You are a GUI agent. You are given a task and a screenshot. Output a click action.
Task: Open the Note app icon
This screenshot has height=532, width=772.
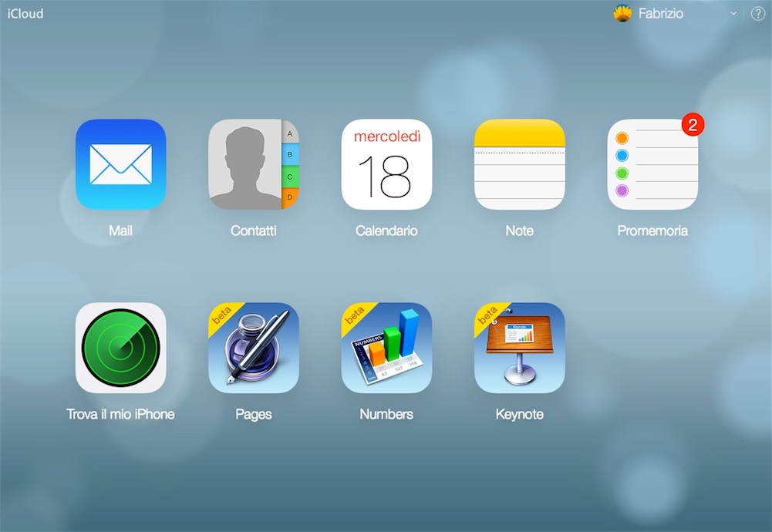coord(520,164)
